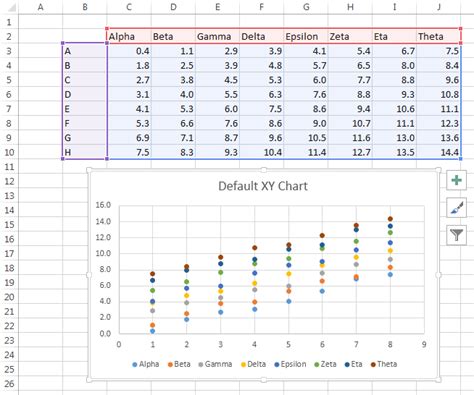Click the Alpha data point at x=1

tap(153, 331)
